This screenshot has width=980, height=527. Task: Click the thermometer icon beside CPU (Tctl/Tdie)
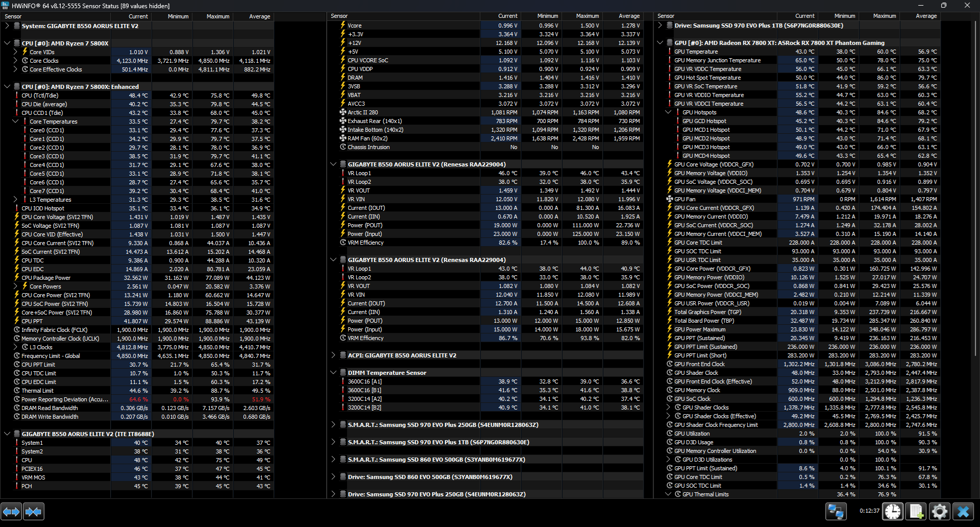point(17,95)
